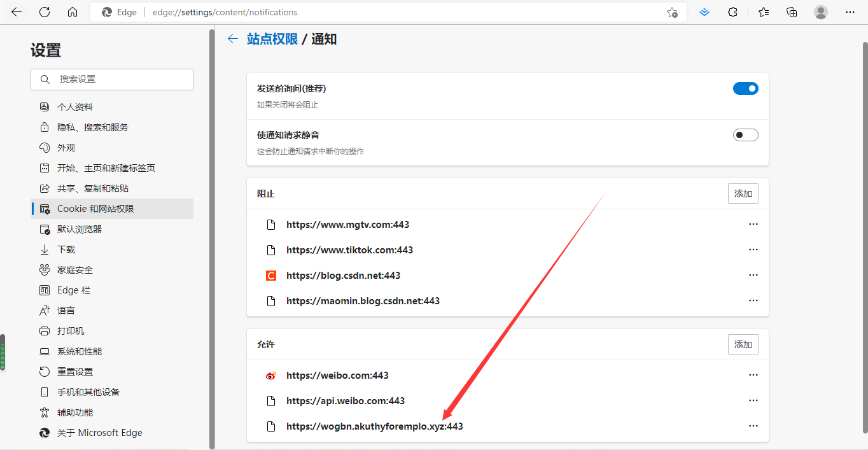Click the Weibo site favicon
This screenshot has height=450, width=868.
(271, 376)
